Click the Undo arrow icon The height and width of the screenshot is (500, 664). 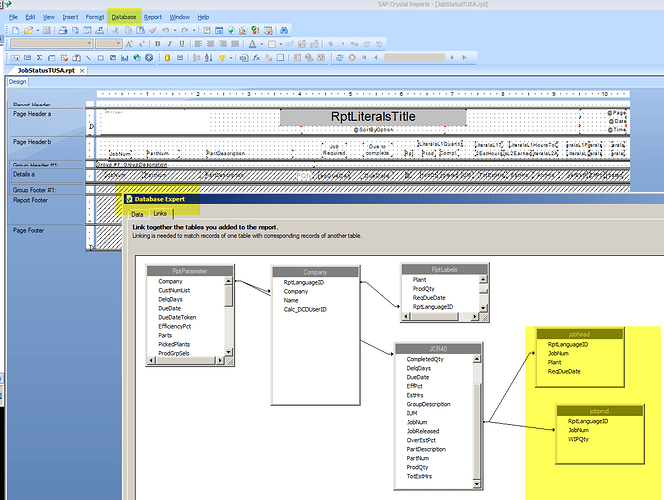pos(166,30)
